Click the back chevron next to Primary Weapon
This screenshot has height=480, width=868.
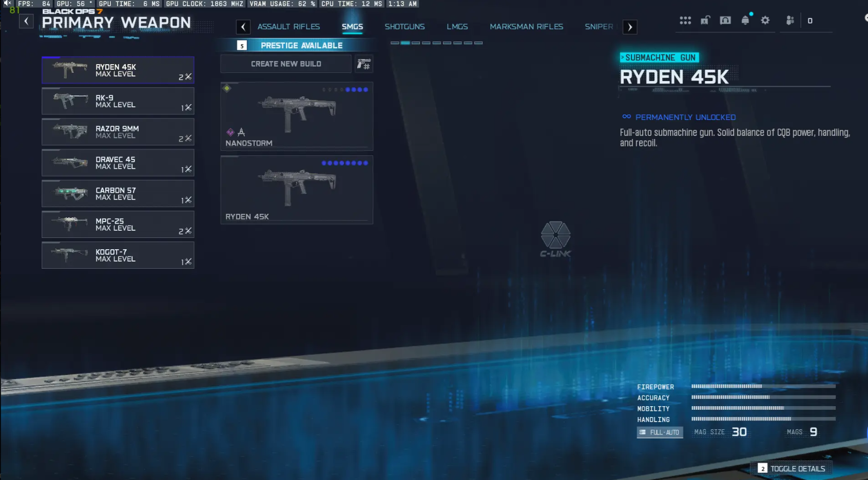[x=26, y=22]
